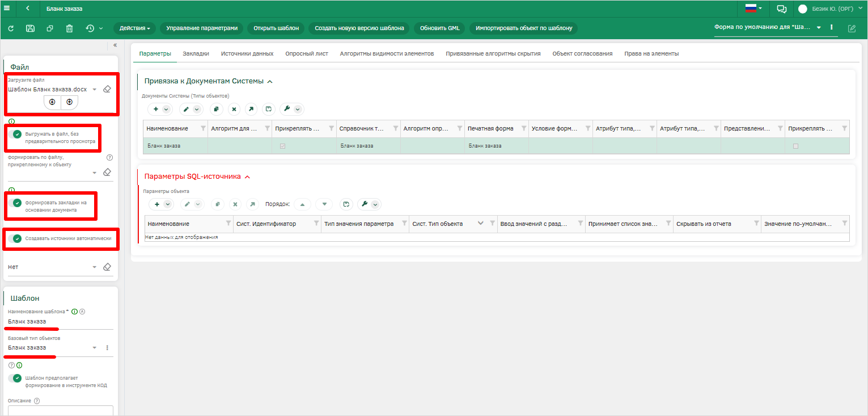
Task: Delete selected row in Документы Системы with X
Action: 234,109
